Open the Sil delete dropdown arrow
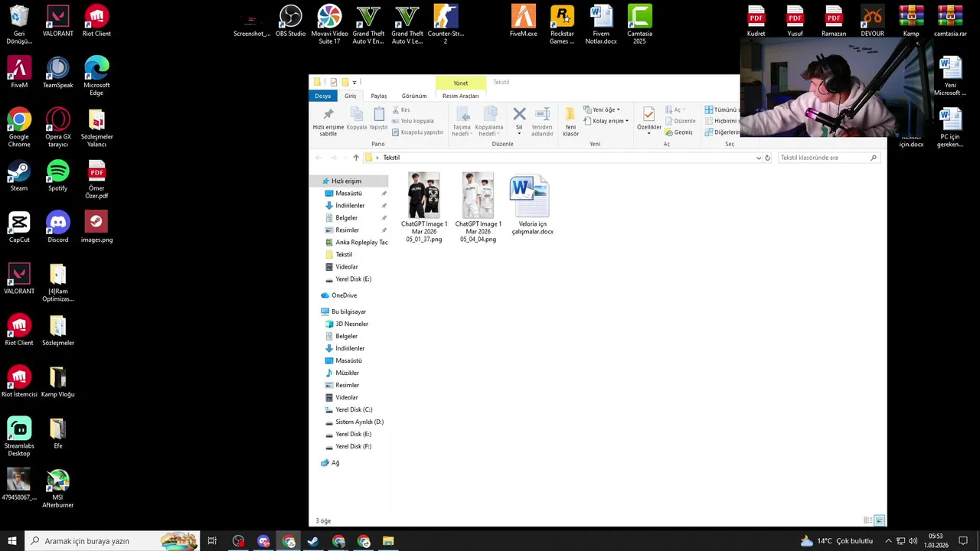980x551 pixels. (519, 133)
